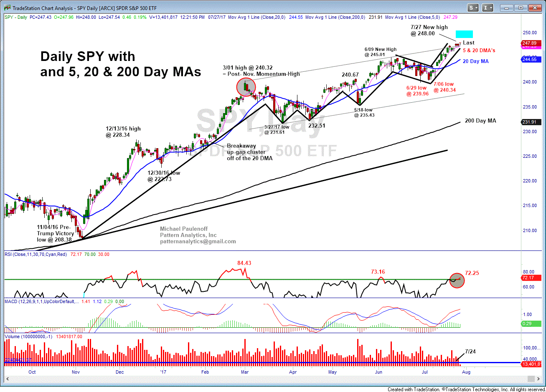Screen dimensions: 546x392
Task: Click the 13,401,8 volume axis marker
Action: (531, 364)
